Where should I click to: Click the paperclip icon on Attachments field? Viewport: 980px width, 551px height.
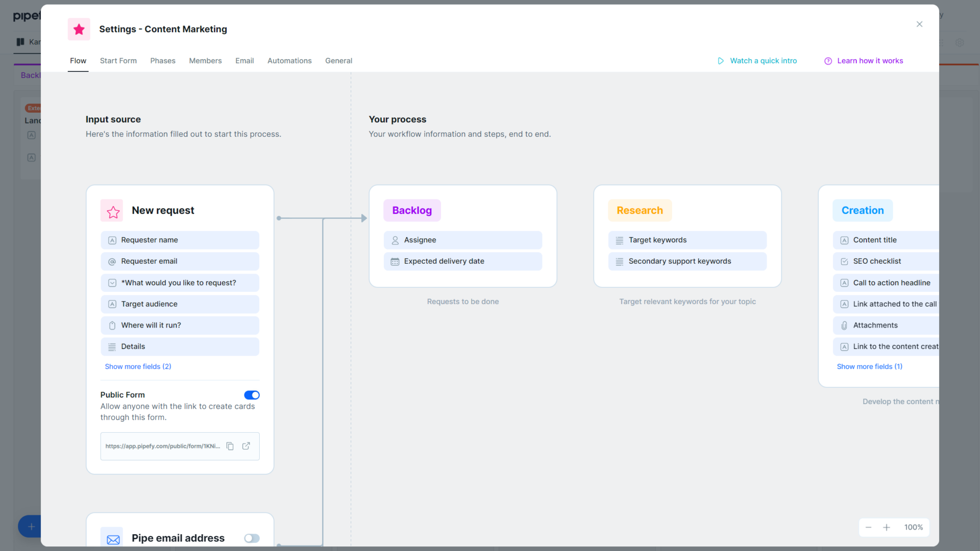[x=844, y=325]
